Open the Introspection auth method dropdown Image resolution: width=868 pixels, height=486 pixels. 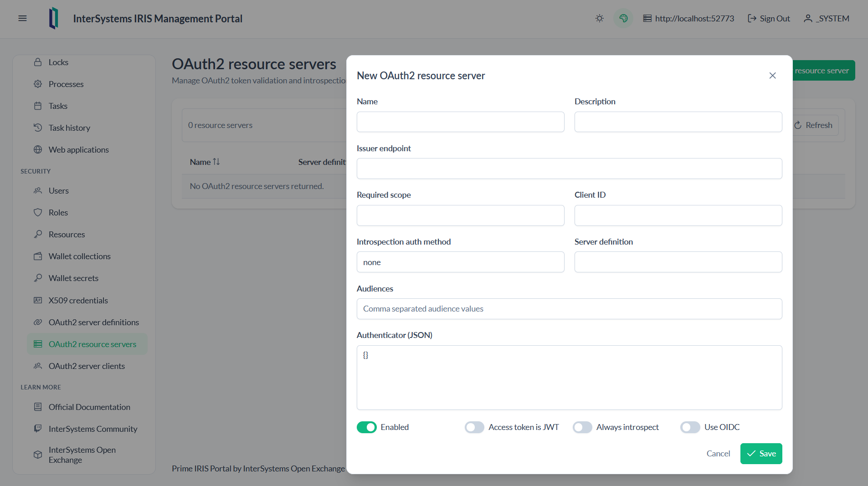point(460,262)
